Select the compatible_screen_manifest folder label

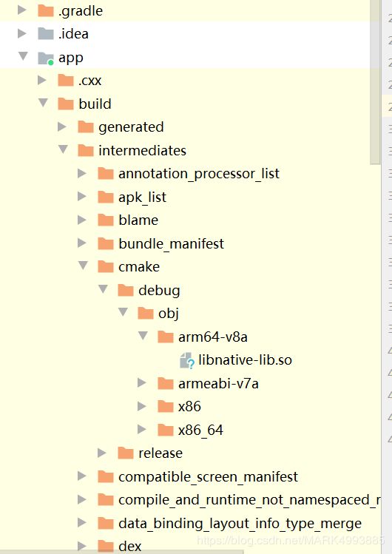(208, 477)
